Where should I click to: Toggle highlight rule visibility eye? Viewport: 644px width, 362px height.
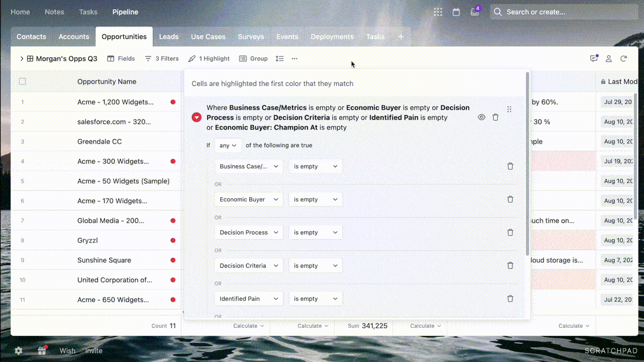[481, 117]
